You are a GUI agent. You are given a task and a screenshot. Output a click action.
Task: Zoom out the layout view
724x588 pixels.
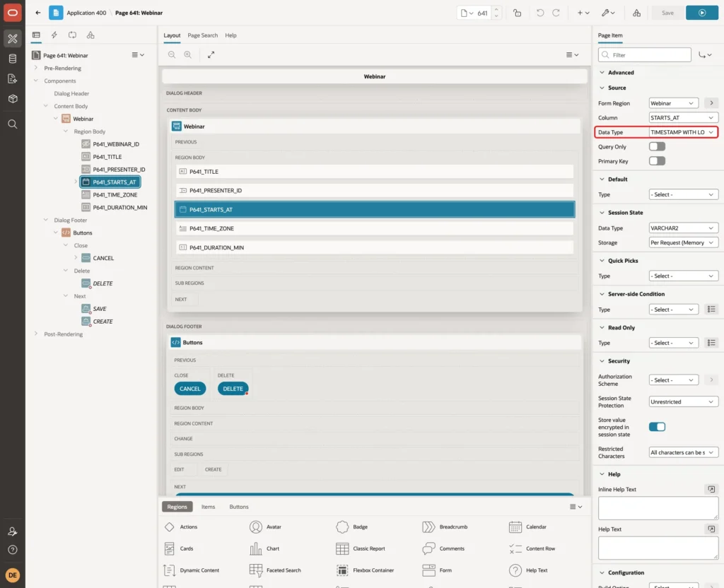(172, 54)
